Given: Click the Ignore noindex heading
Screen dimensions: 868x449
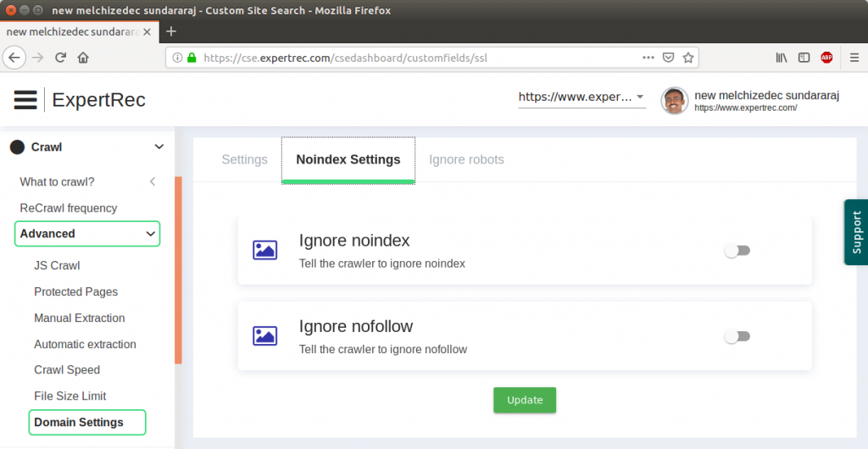Looking at the screenshot, I should click(354, 241).
